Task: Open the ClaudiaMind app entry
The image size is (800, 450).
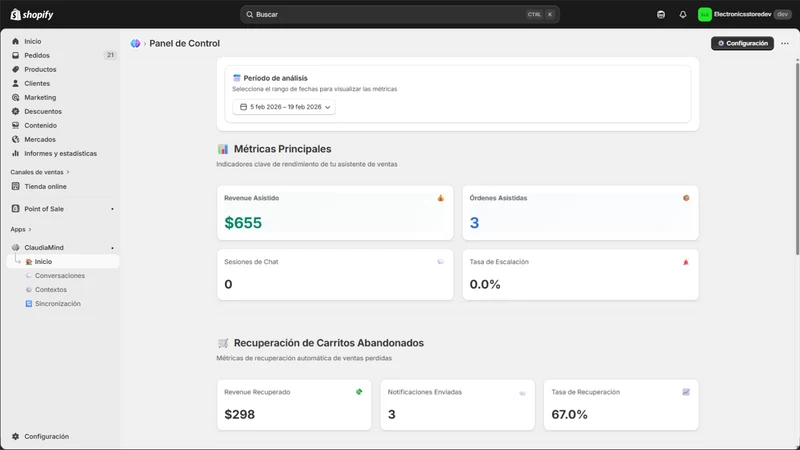Action: (x=44, y=247)
